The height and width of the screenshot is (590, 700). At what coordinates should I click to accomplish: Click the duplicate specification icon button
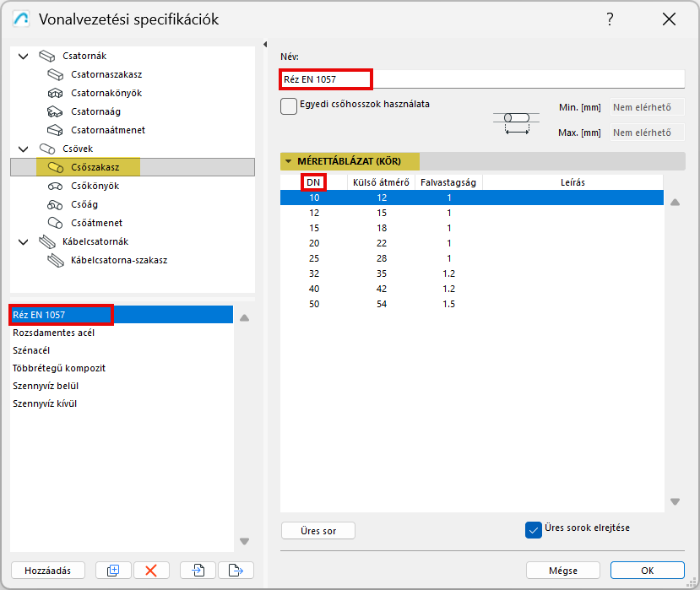tap(113, 570)
